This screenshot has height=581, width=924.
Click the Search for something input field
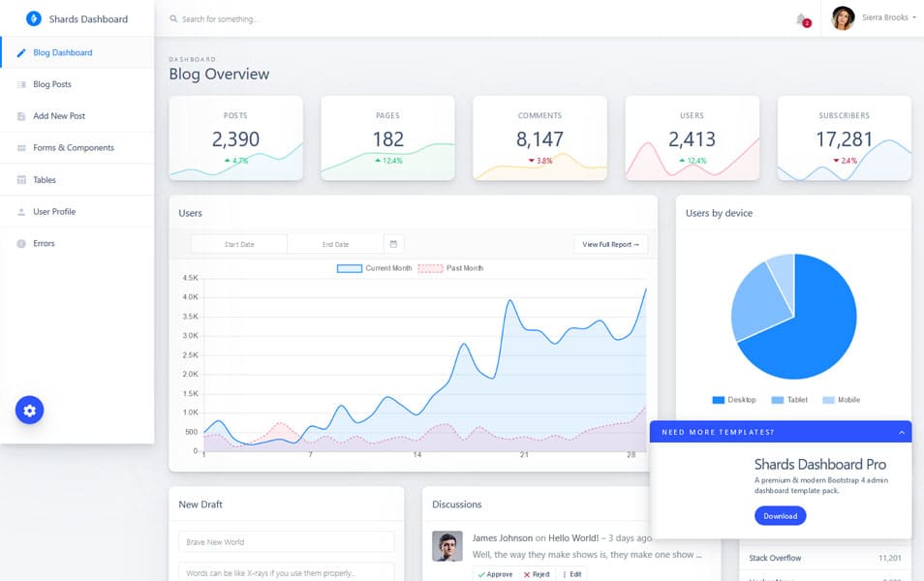291,18
